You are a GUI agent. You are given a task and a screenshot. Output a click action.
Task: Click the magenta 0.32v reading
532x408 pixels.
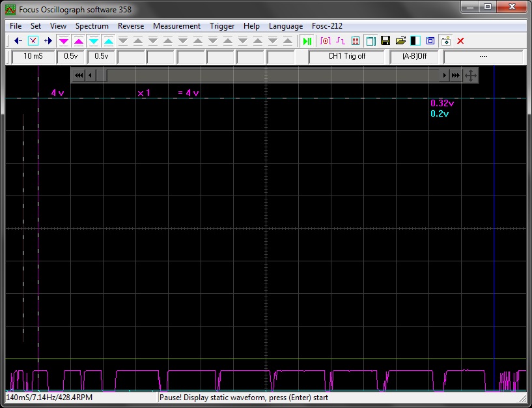point(441,103)
